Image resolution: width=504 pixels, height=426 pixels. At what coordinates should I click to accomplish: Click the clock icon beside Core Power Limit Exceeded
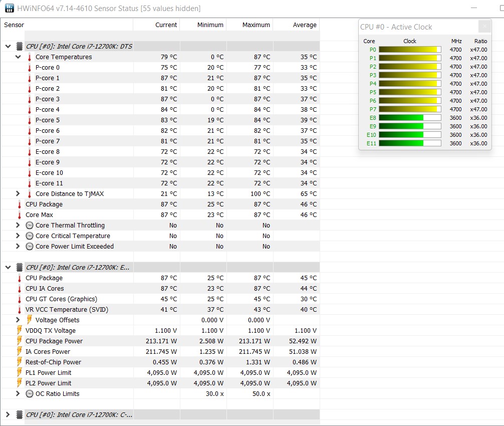coord(29,247)
